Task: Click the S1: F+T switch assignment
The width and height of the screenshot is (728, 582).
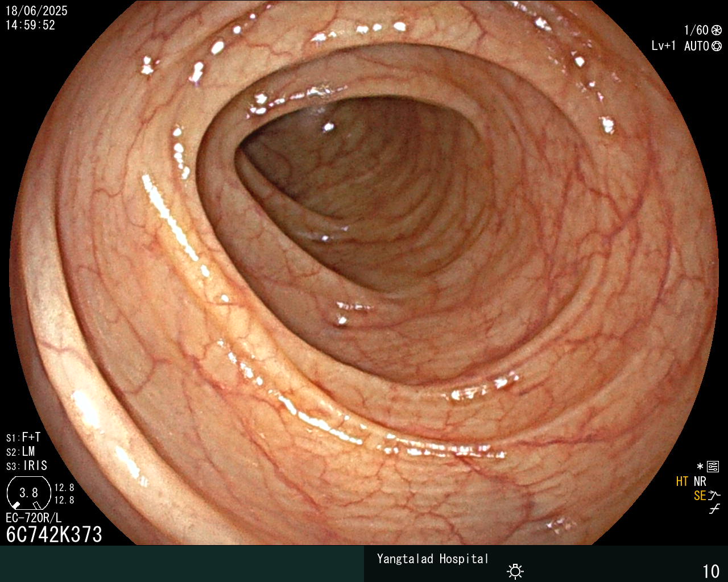Action: pos(23,438)
